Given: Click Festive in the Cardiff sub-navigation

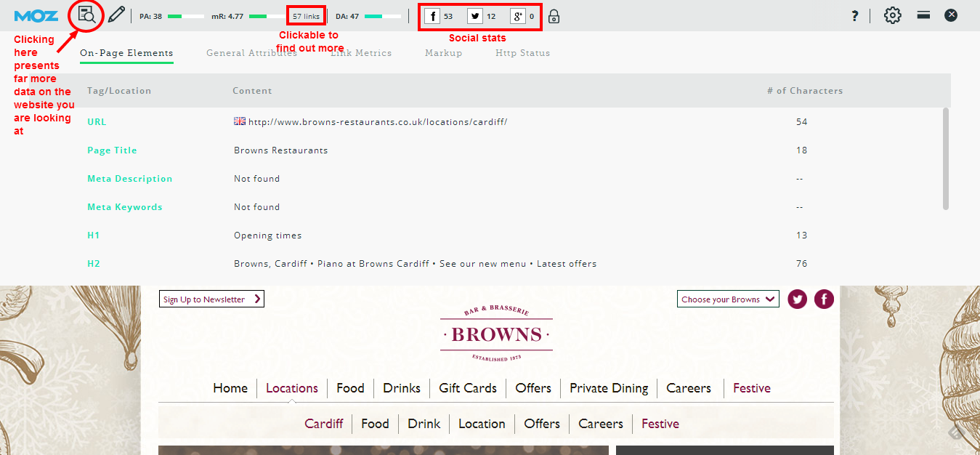Looking at the screenshot, I should pyautogui.click(x=660, y=424).
